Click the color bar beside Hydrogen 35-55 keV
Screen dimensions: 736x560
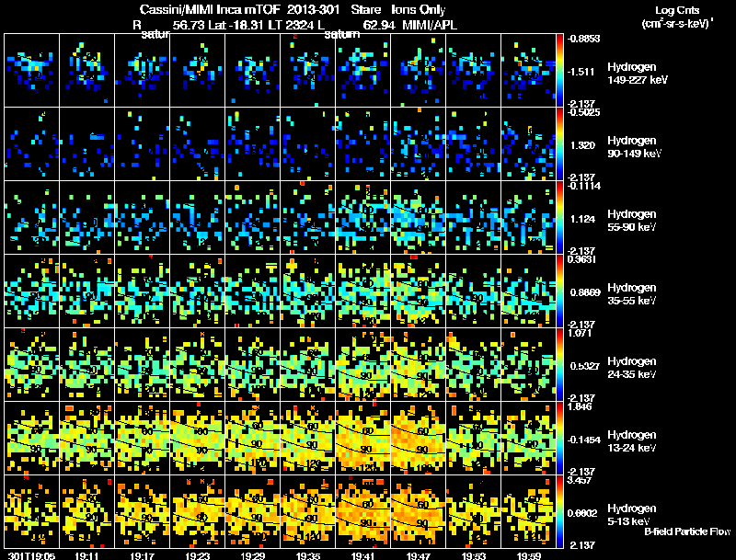[559, 291]
